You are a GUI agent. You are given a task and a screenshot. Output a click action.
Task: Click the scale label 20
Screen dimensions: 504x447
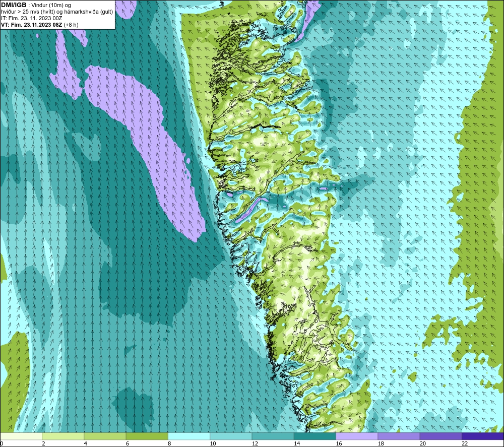click(x=423, y=443)
